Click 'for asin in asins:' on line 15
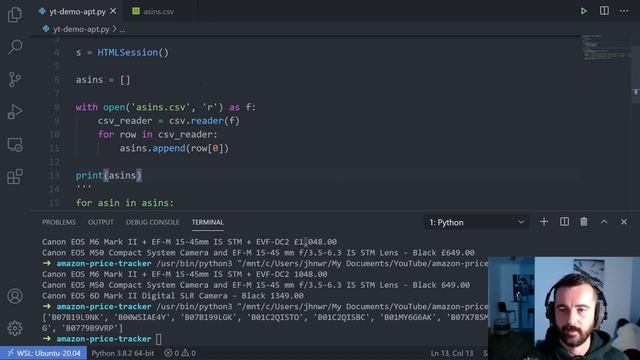 pyautogui.click(x=124, y=203)
